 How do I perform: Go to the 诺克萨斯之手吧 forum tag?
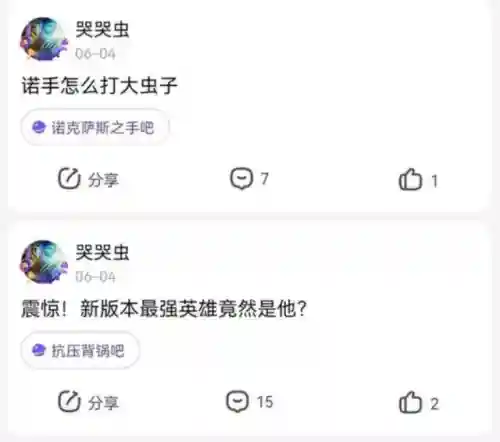pyautogui.click(x=95, y=127)
